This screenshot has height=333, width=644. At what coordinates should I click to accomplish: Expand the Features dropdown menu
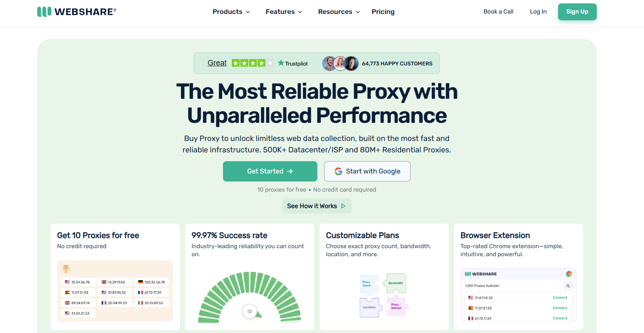(x=284, y=12)
